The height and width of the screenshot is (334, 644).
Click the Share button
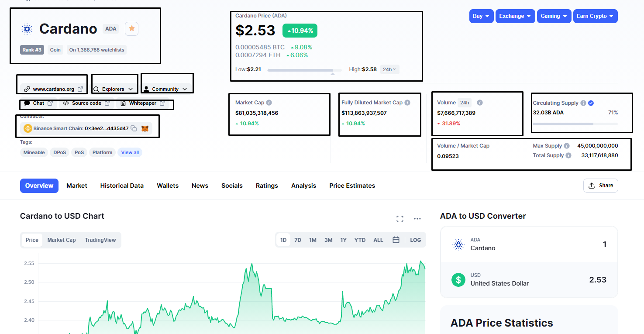point(601,186)
